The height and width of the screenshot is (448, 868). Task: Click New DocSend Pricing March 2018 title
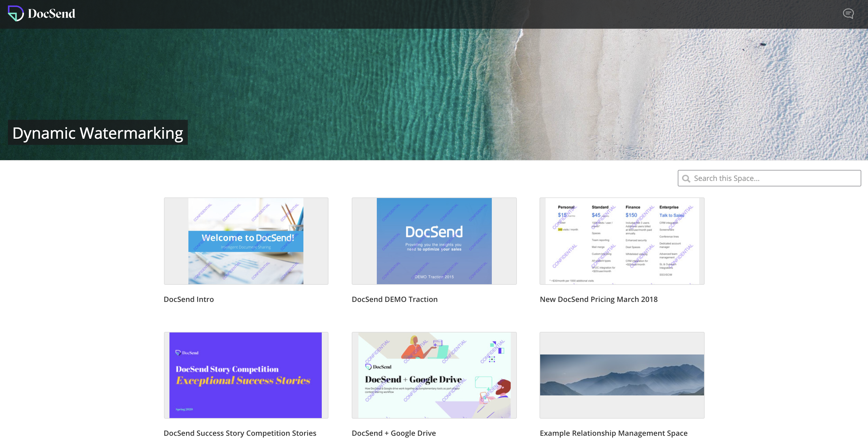[599, 299]
